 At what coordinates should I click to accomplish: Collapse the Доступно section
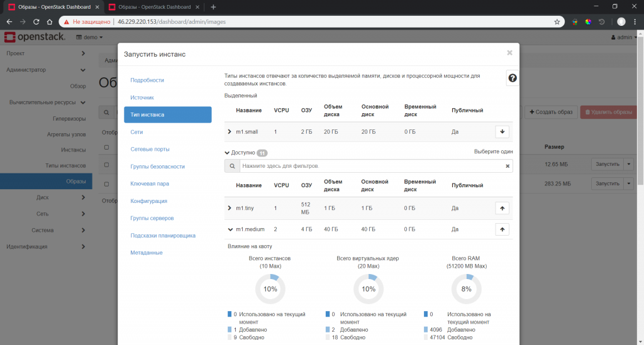227,153
